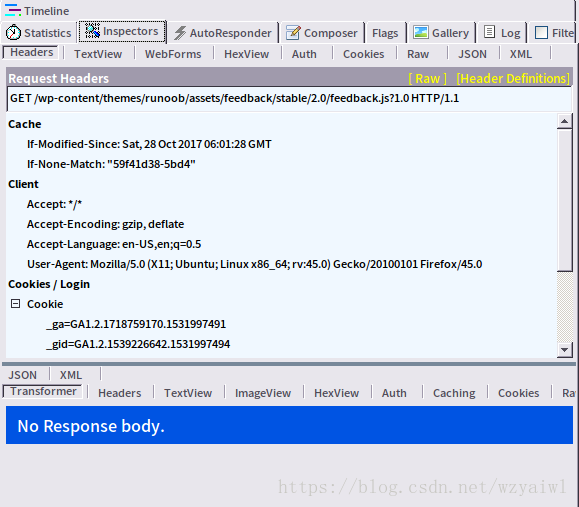Image resolution: width=579 pixels, height=507 pixels.
Task: Click the Inspectors magnifier icon
Action: coord(92,31)
